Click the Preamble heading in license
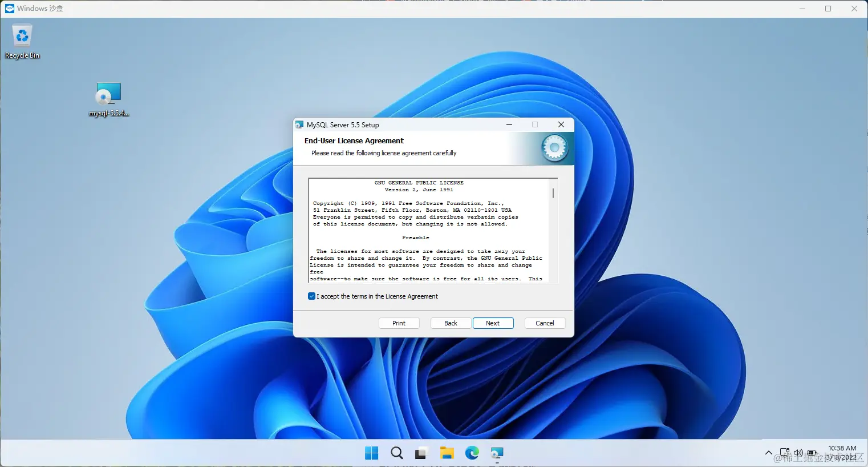 tap(416, 237)
